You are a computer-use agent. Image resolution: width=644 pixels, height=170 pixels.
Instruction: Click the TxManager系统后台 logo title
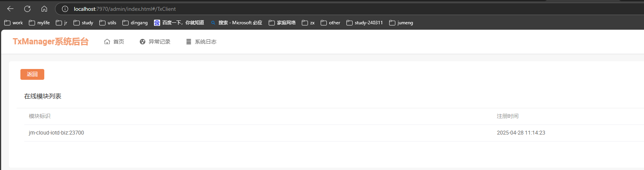50,42
